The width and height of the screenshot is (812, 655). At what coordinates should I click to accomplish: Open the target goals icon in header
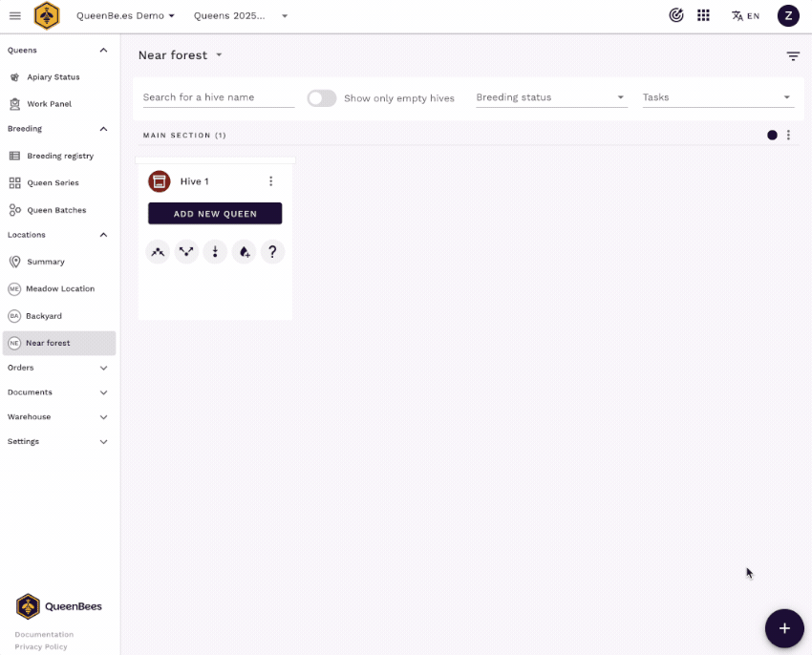pyautogui.click(x=676, y=15)
